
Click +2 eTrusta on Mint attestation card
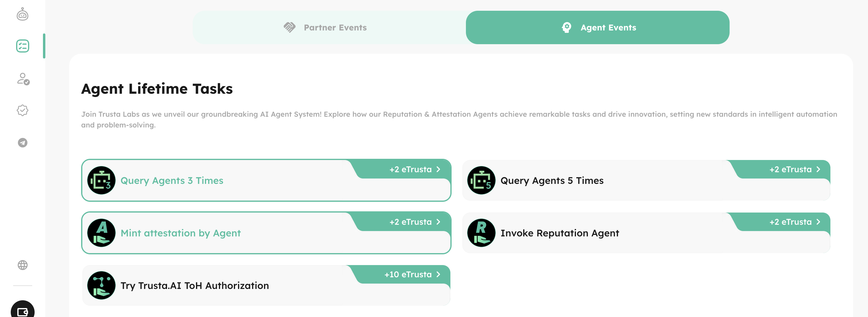click(x=410, y=222)
